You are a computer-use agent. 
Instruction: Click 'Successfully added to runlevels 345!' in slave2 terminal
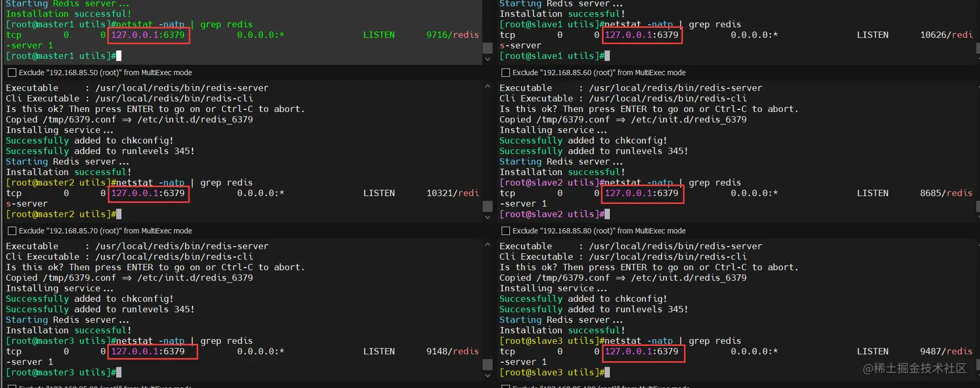(594, 151)
